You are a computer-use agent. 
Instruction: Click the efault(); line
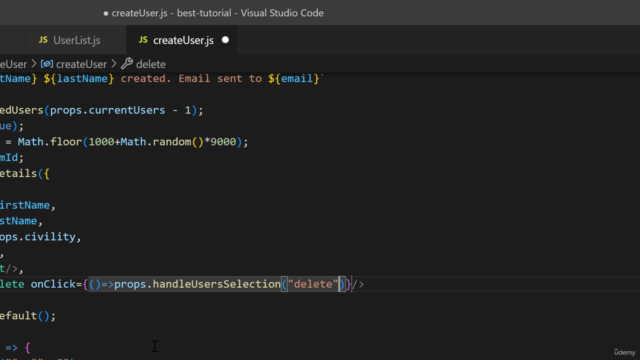(x=28, y=316)
